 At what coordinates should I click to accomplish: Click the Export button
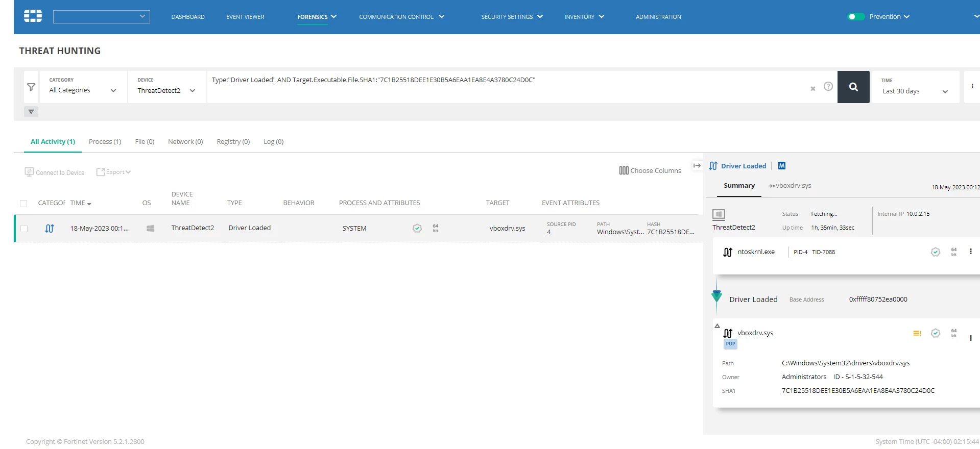114,172
